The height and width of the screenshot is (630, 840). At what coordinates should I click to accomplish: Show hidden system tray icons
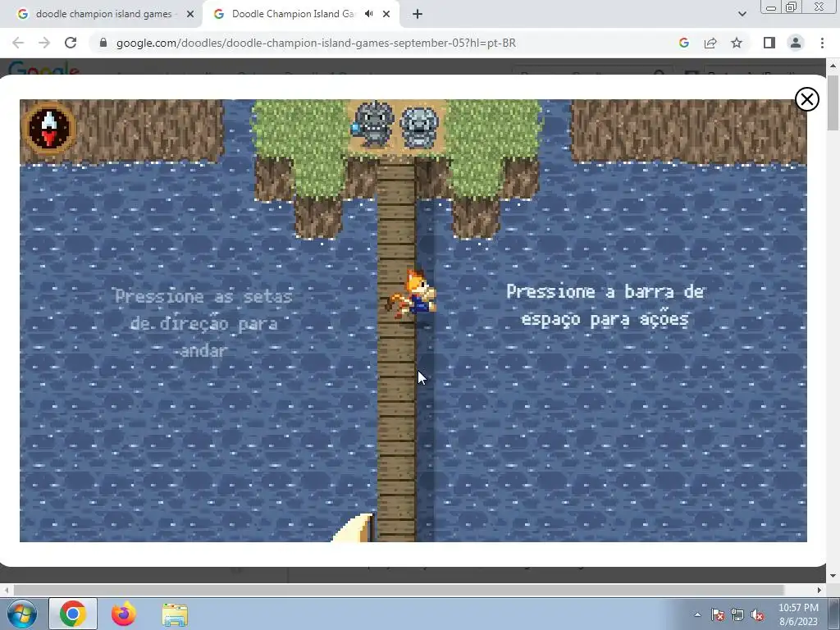click(x=697, y=614)
